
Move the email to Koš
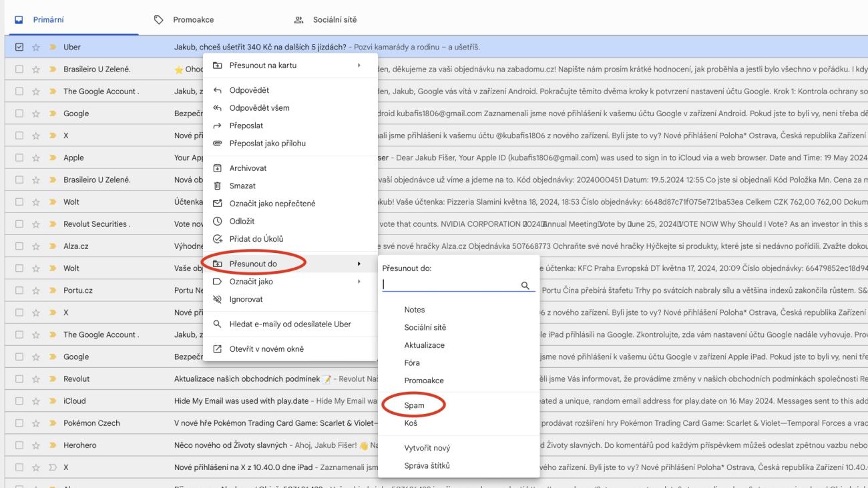point(459,423)
